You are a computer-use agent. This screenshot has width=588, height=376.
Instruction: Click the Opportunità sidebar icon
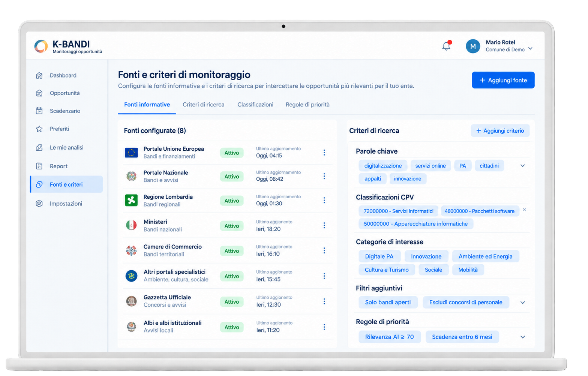click(39, 93)
